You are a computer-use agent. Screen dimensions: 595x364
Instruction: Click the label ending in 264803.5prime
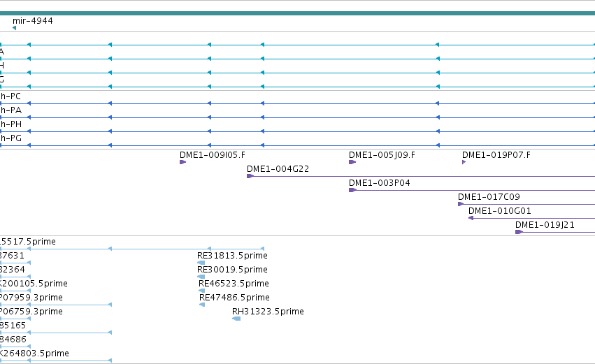click(x=34, y=354)
